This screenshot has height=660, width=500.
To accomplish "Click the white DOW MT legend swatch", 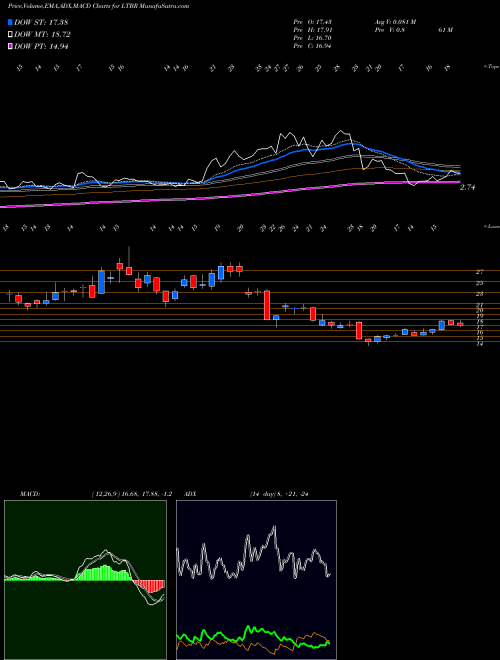I will (10, 35).
